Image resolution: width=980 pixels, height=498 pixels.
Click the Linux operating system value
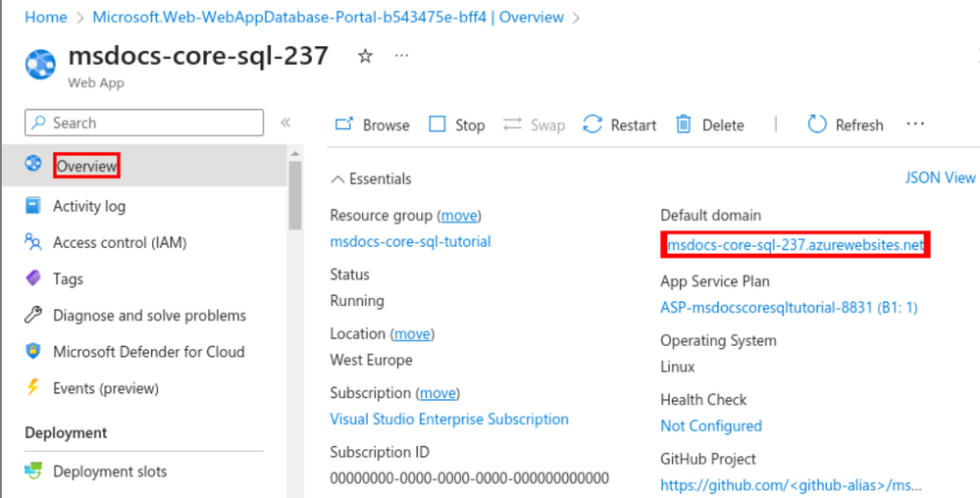tap(678, 367)
